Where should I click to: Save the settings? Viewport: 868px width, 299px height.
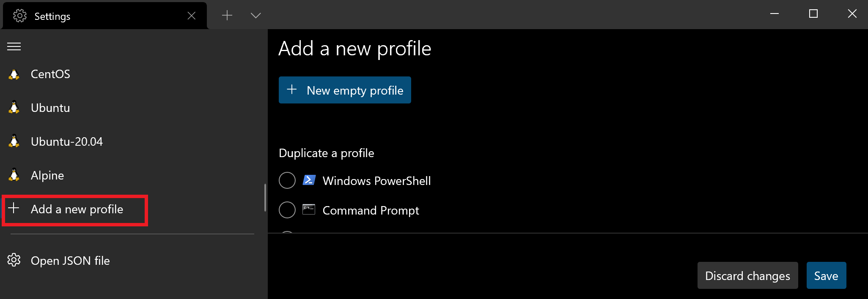826,275
